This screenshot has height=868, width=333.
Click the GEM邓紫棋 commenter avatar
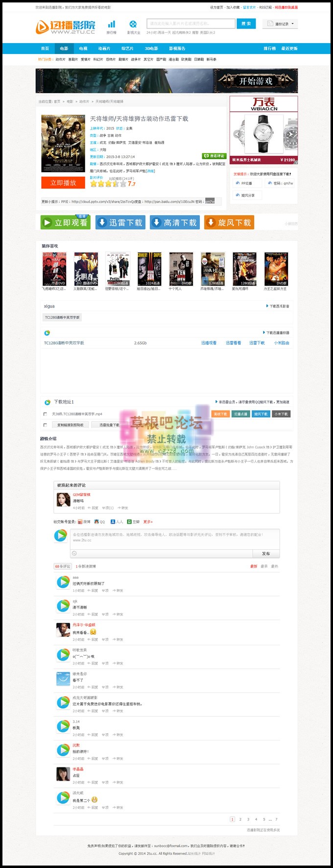click(x=63, y=500)
